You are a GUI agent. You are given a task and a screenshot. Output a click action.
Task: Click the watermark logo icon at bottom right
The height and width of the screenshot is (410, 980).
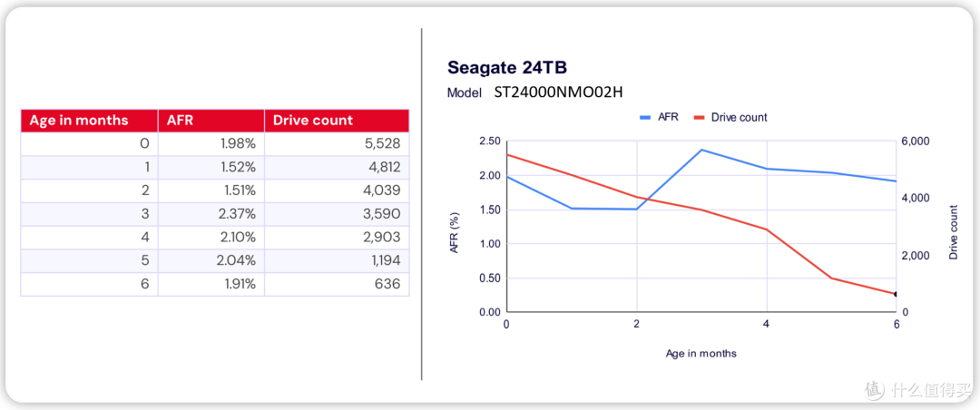pyautogui.click(x=875, y=389)
